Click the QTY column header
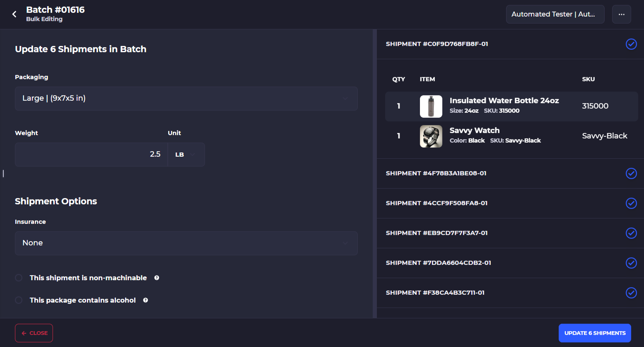 coord(399,79)
